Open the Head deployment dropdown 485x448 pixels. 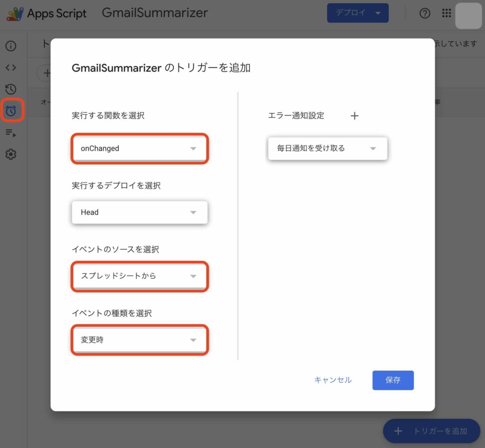pos(140,212)
